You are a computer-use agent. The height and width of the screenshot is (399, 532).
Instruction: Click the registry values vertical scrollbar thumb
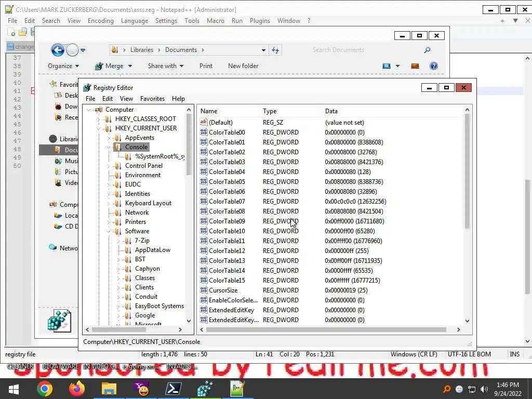(x=467, y=171)
